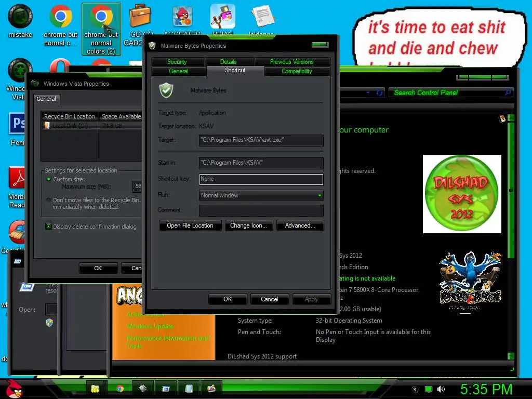Screen dimensions: 532x399
Task: Select Don't move files to Recycle Bin
Action: (48, 200)
